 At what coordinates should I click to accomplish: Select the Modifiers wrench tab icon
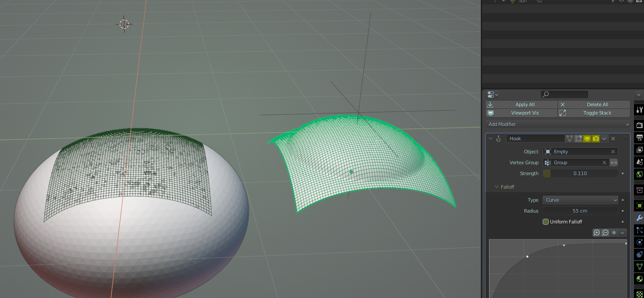click(x=639, y=218)
